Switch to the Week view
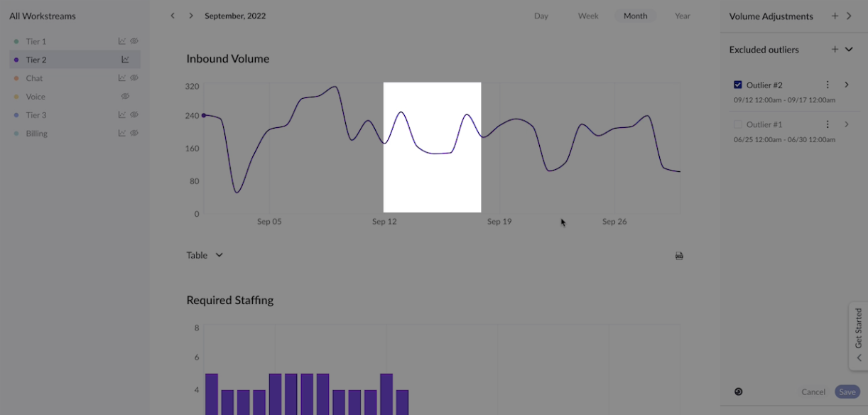The width and height of the screenshot is (868, 415). coord(588,16)
